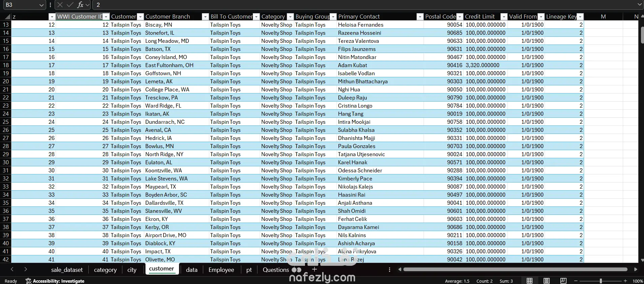Open filter dropdown for Category column
The image size is (644, 284).
[290, 17]
